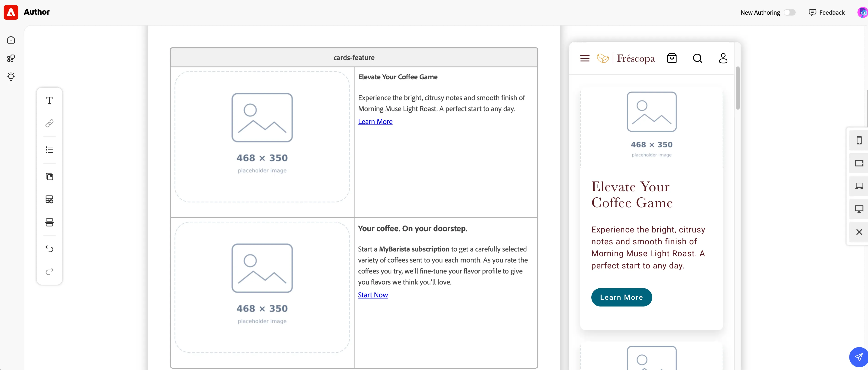
Task: Click placeholder image in preview card
Action: click(651, 127)
